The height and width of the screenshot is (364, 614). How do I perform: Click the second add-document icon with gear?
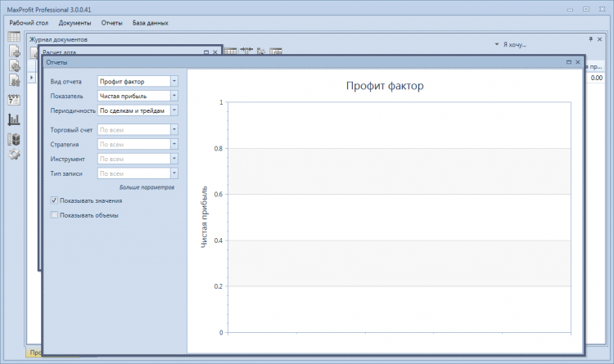(15, 65)
